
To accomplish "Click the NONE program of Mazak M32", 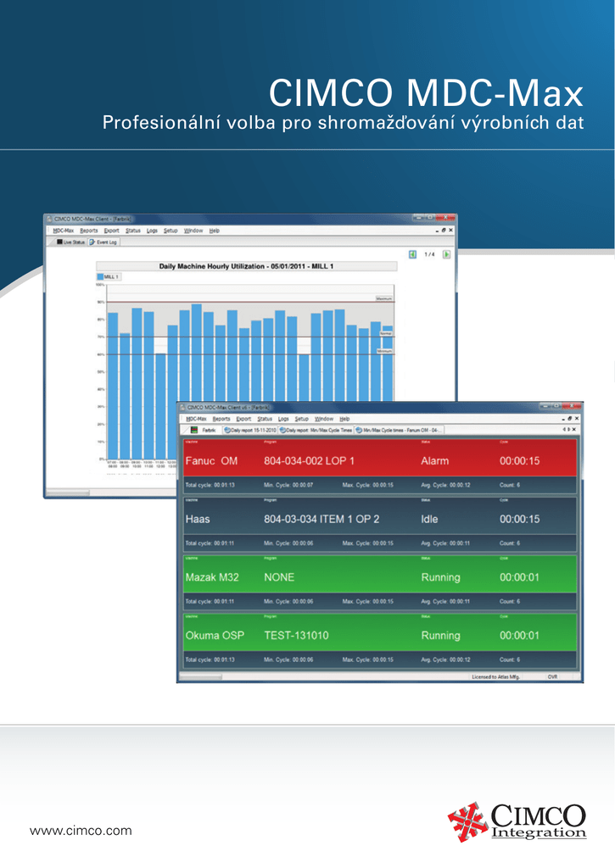I will [279, 577].
